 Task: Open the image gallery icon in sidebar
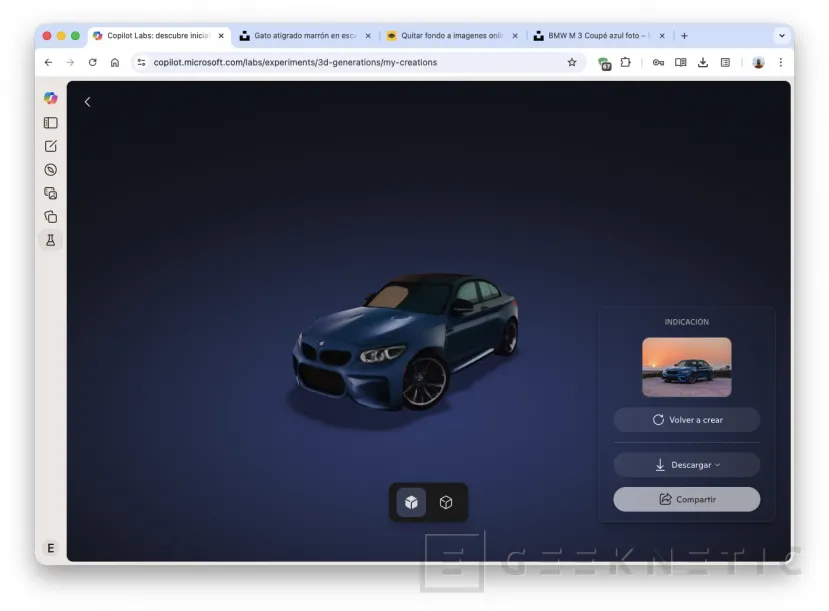pyautogui.click(x=51, y=193)
